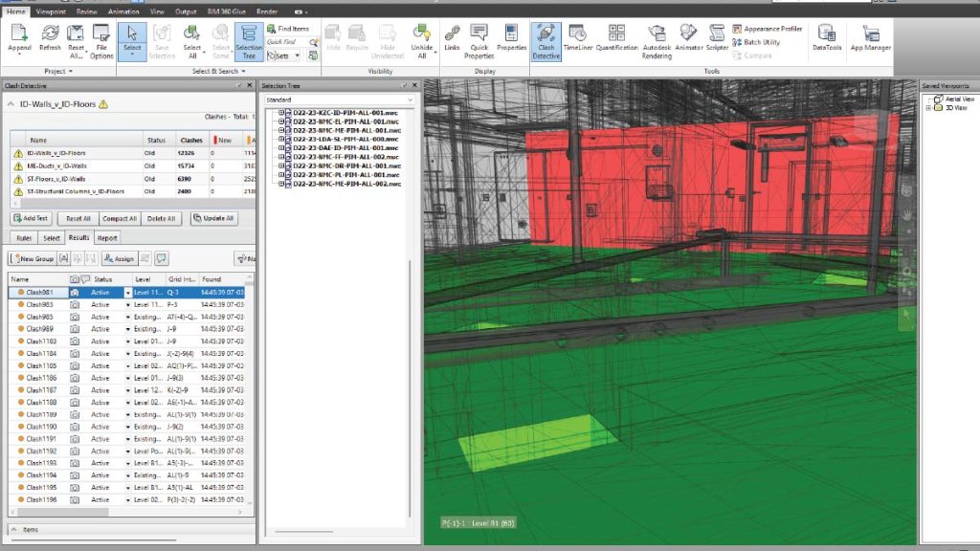Screen dimensions: 980x551
Task: Open the Scripter tool
Action: (717, 38)
